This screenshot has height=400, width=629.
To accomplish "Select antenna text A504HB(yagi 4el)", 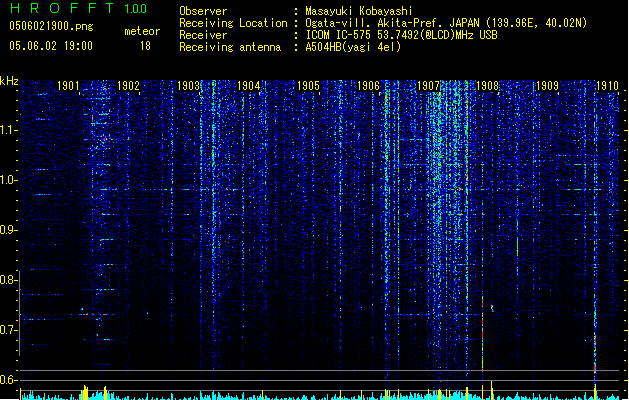I will click(x=353, y=47).
